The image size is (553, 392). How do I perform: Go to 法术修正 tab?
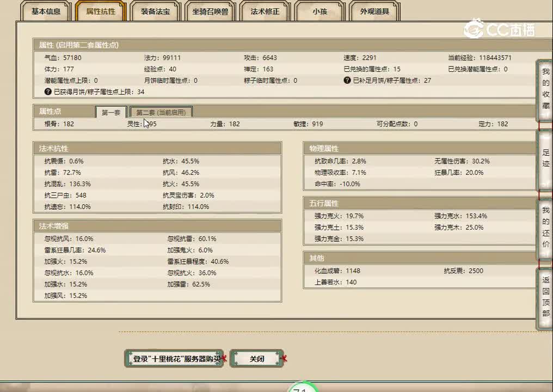tap(265, 11)
